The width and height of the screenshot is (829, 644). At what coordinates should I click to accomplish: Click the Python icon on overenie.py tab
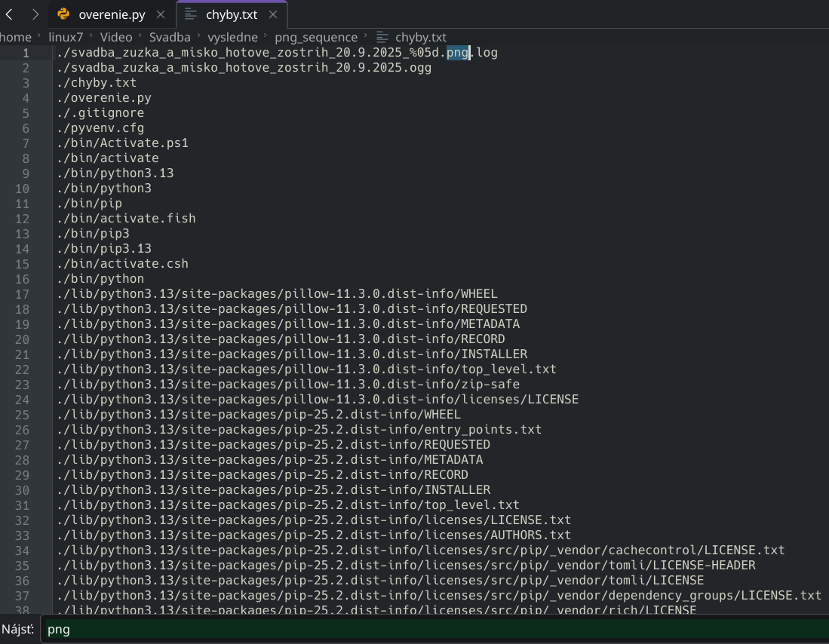(64, 14)
